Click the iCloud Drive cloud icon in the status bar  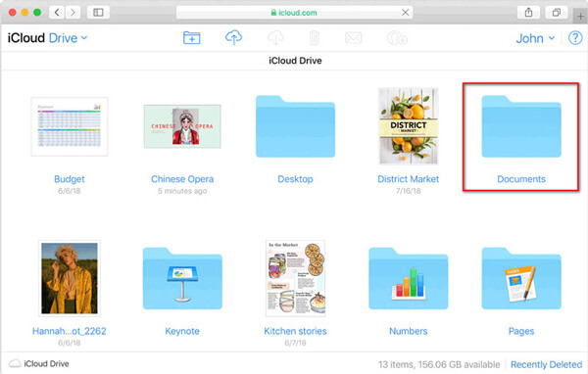(15, 363)
